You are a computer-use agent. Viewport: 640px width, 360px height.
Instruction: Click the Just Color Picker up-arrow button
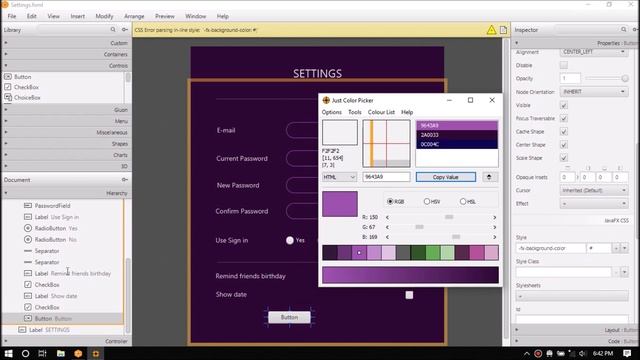tap(489, 177)
